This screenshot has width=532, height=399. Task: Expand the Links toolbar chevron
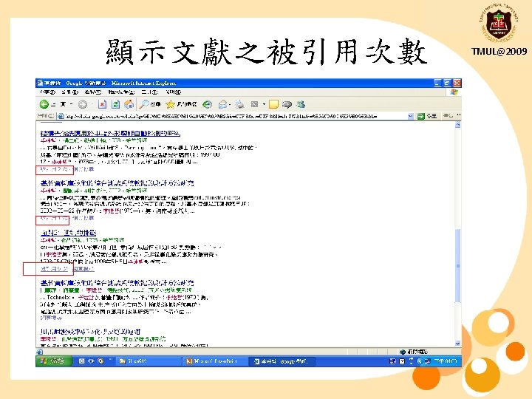pyautogui.click(x=459, y=115)
